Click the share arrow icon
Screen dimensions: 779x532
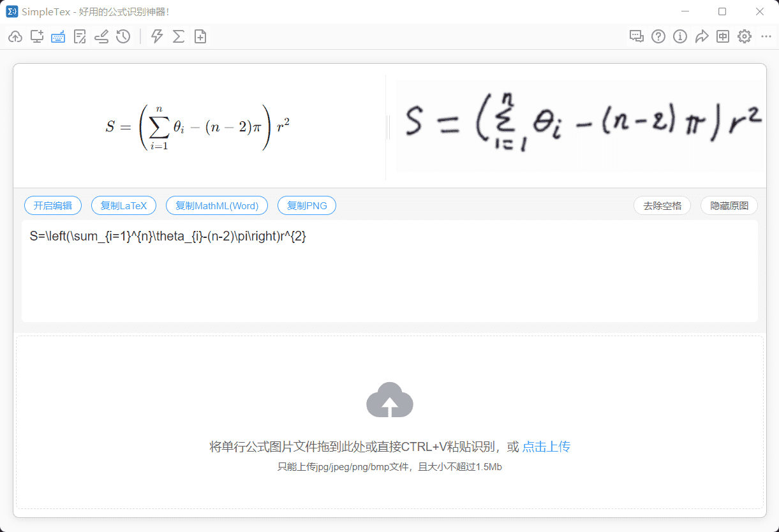702,37
